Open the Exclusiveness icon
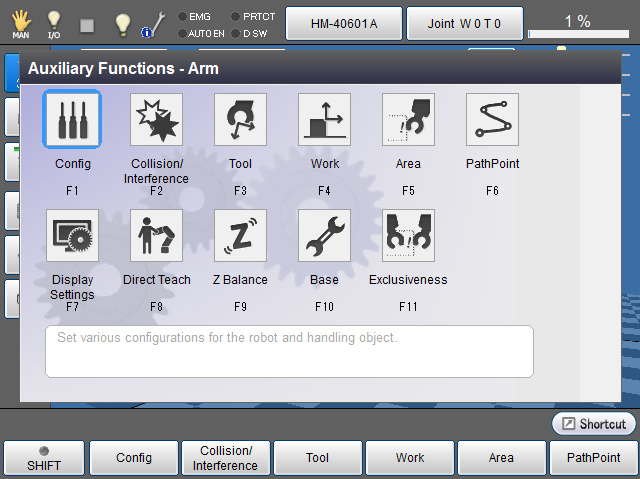Image resolution: width=640 pixels, height=479 pixels. click(408, 236)
